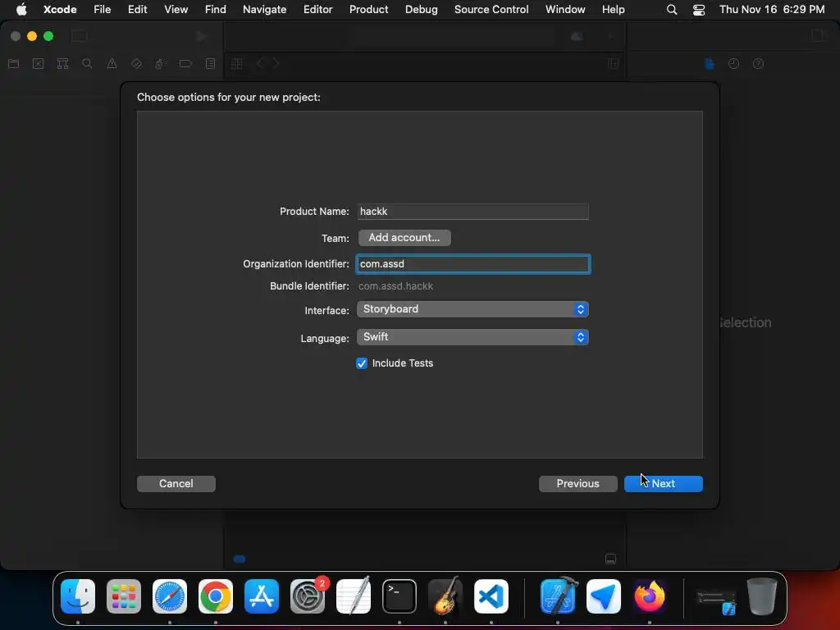Click the Bundle Identifier text com.assd.hackk

[396, 286]
